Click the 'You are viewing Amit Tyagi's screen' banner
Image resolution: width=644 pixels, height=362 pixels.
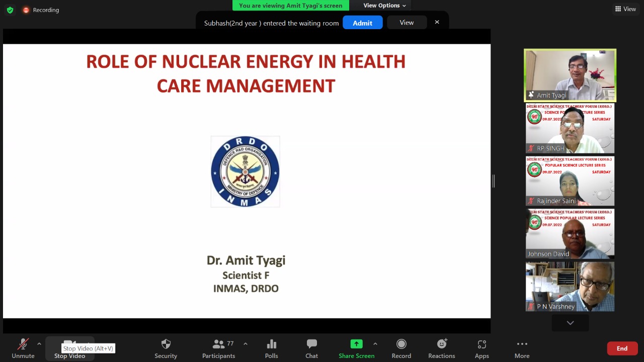290,6
